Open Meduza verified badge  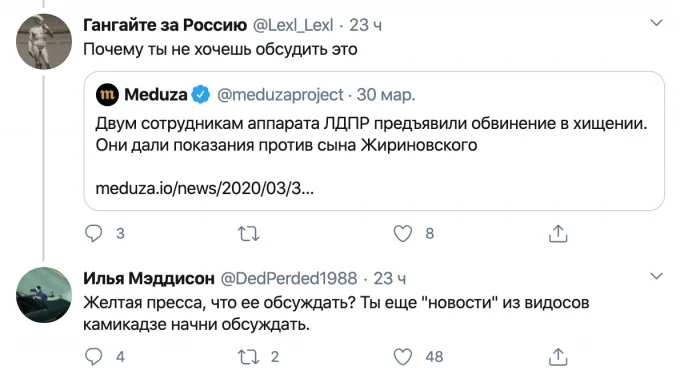click(200, 95)
